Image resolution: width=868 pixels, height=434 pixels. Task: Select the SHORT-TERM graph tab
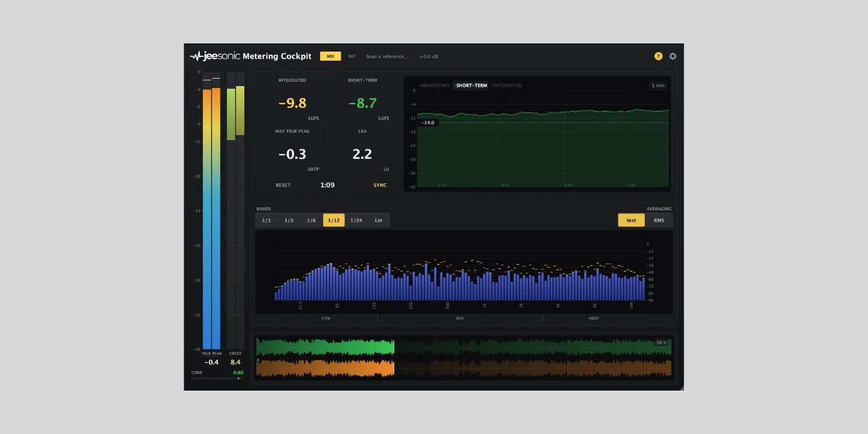point(471,86)
